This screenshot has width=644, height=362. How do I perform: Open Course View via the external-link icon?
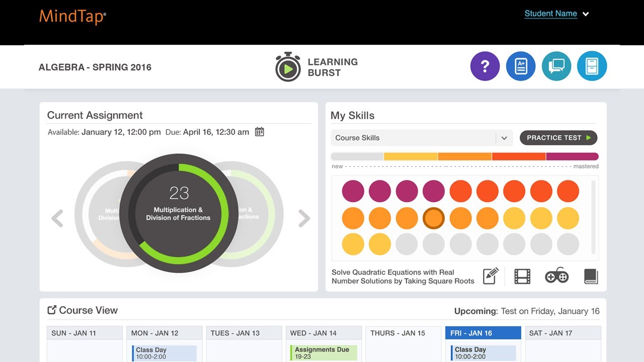(x=51, y=310)
